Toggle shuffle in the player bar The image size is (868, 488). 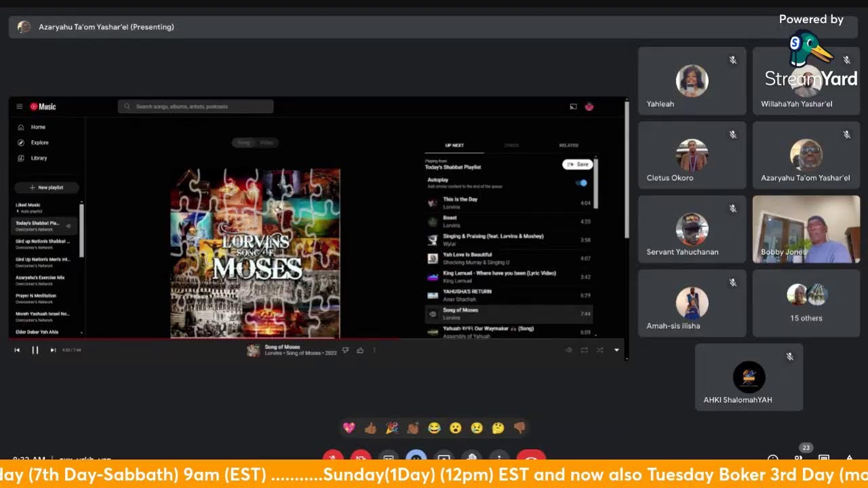599,350
